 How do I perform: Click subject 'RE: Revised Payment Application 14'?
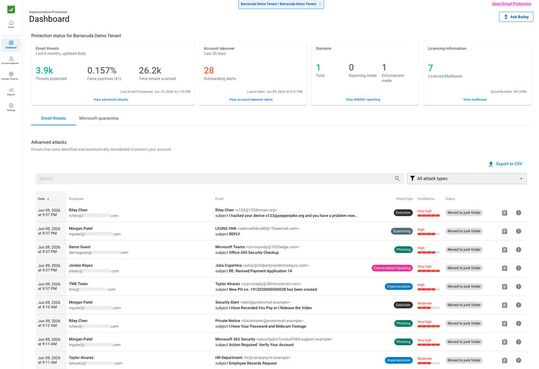(x=260, y=271)
